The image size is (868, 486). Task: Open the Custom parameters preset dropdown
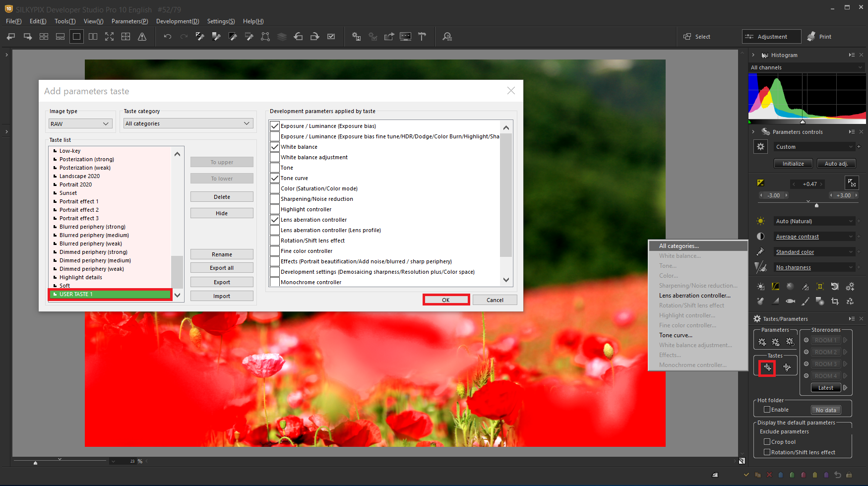(x=814, y=147)
